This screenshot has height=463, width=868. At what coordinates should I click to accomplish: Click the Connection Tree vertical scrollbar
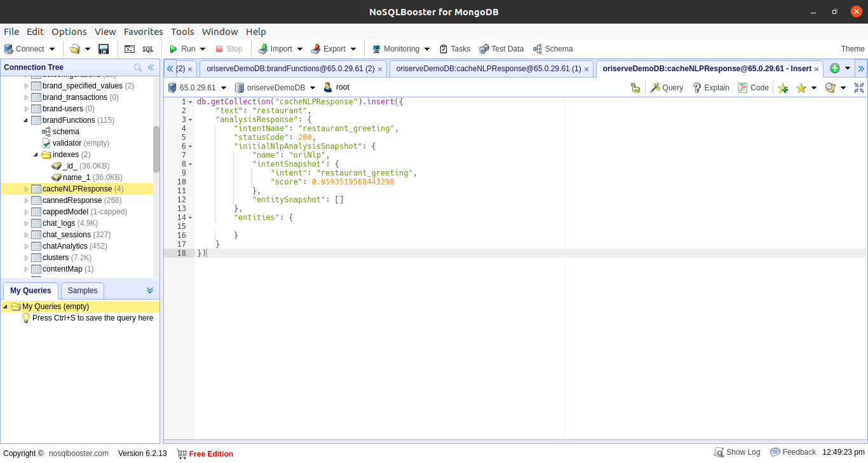[156, 149]
